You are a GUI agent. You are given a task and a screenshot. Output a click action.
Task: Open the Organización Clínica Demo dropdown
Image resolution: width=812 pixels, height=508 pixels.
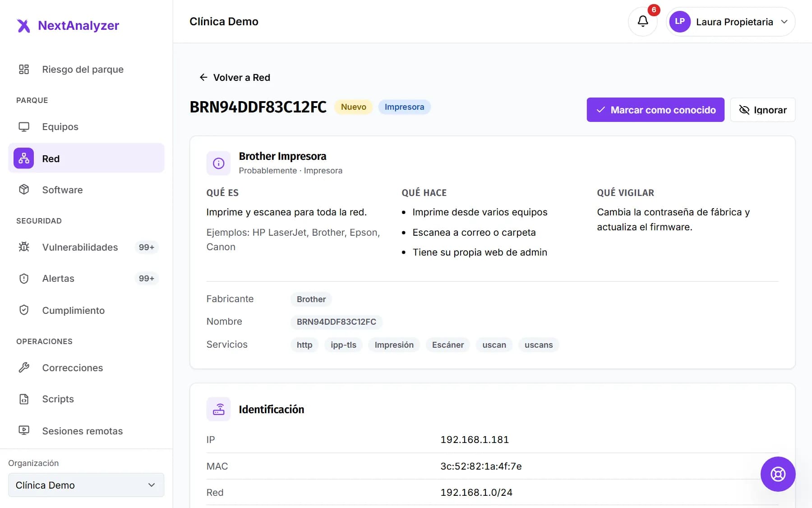pos(86,485)
